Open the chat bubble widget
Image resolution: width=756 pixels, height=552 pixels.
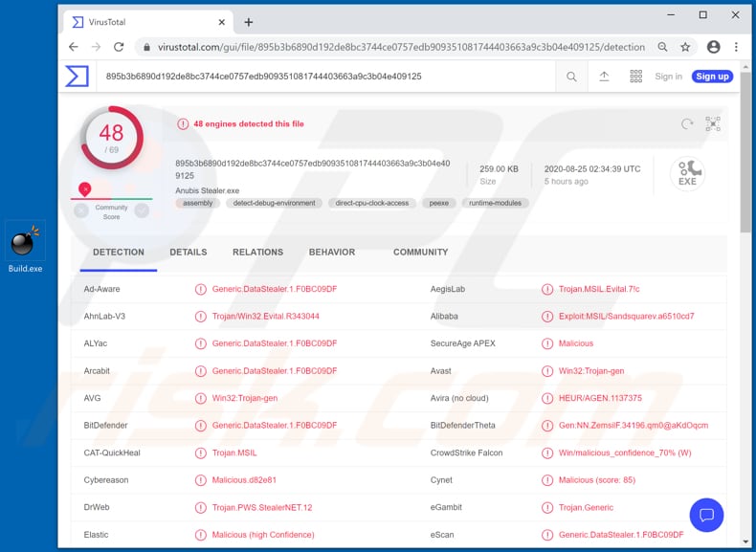coord(706,516)
